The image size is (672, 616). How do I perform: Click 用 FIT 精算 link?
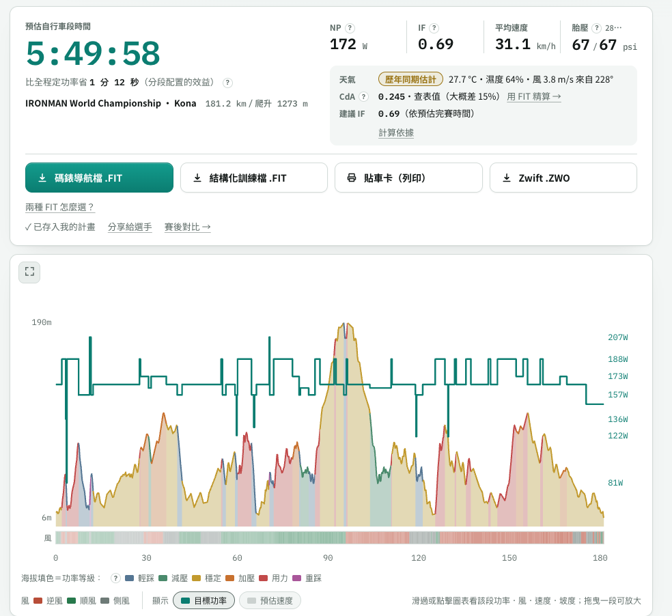click(534, 97)
